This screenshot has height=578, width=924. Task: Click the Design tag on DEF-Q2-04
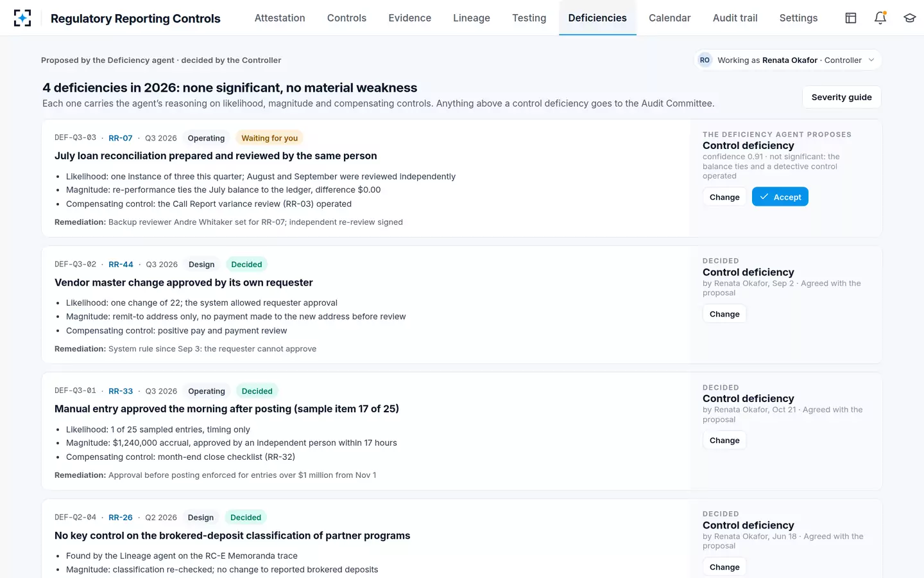[x=201, y=518]
